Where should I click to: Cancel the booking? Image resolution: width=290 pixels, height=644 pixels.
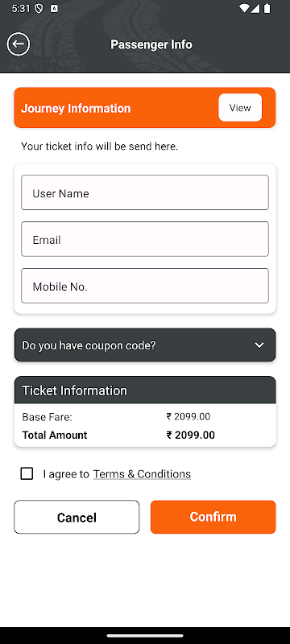(x=77, y=517)
